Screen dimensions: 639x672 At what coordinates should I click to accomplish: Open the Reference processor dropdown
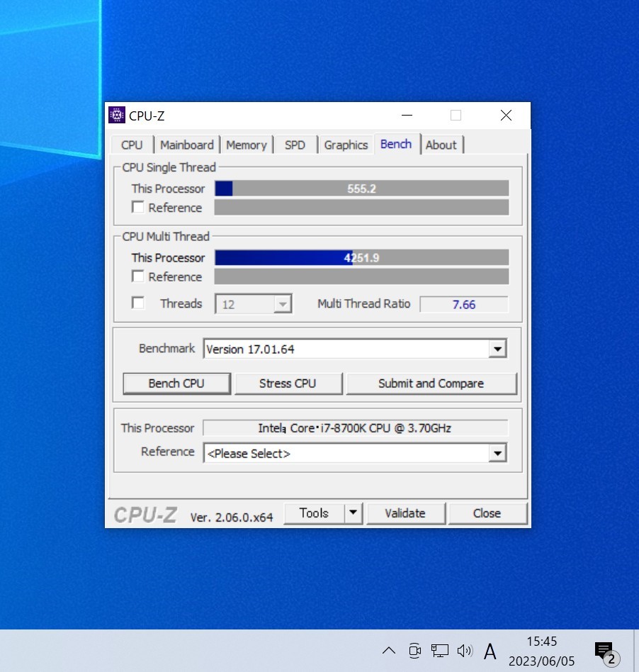coord(497,453)
